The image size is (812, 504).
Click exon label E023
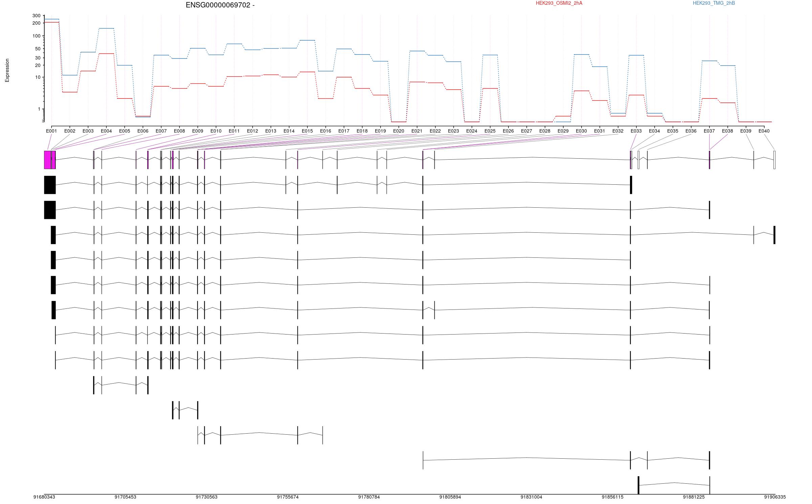tap(453, 131)
